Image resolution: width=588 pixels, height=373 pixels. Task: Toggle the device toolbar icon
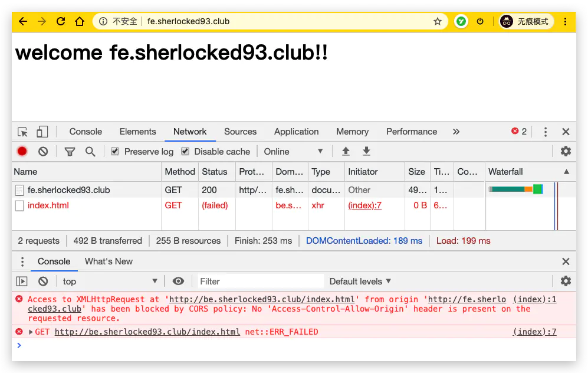tap(42, 132)
